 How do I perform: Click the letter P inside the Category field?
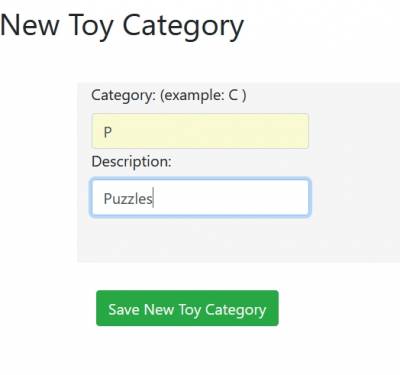tap(108, 132)
